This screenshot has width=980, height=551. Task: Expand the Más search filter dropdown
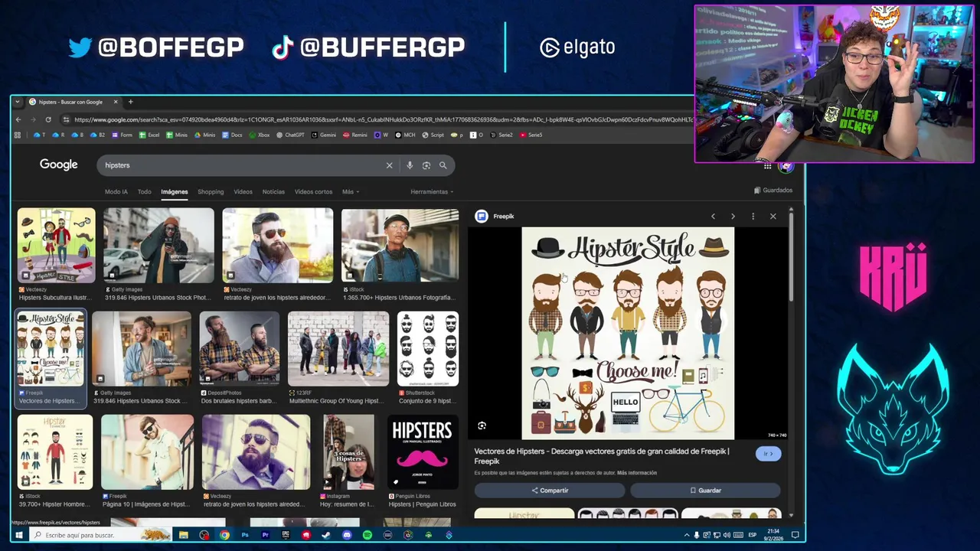(x=351, y=192)
